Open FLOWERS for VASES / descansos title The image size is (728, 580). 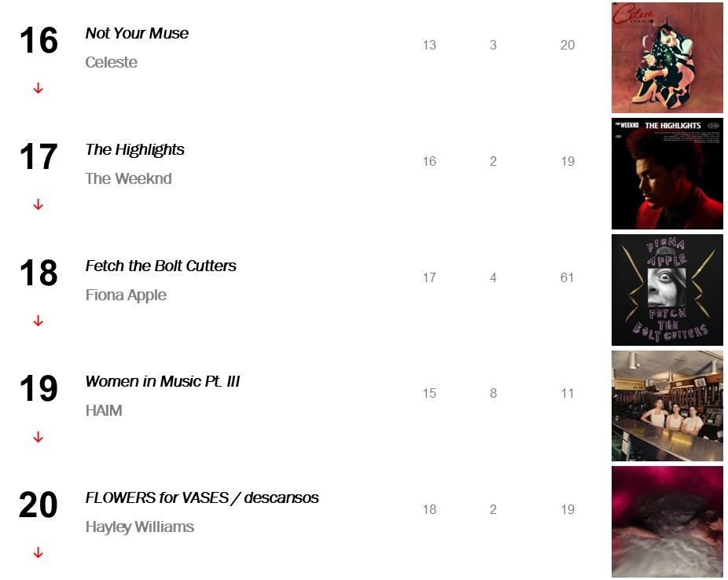(x=202, y=497)
